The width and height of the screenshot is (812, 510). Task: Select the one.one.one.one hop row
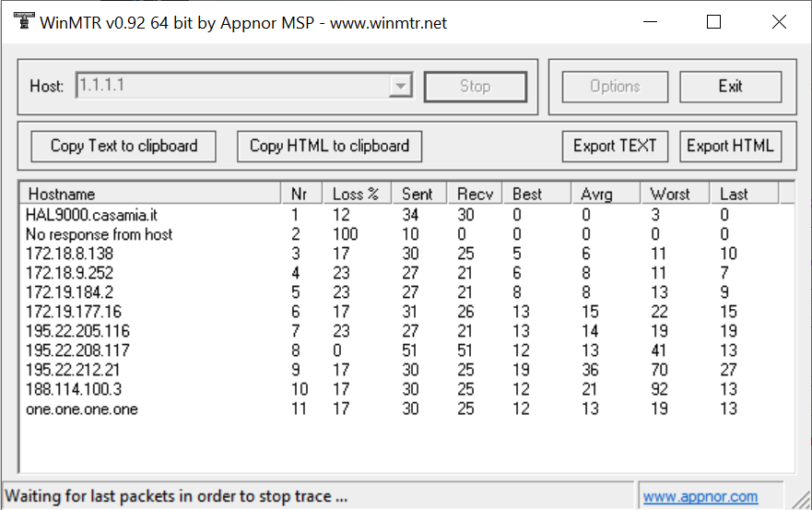(406, 409)
